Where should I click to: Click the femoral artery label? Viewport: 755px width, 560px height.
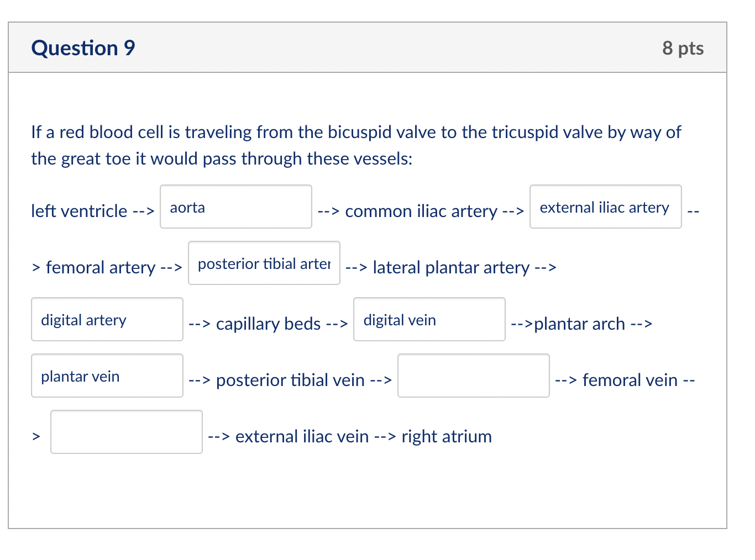coord(100,268)
